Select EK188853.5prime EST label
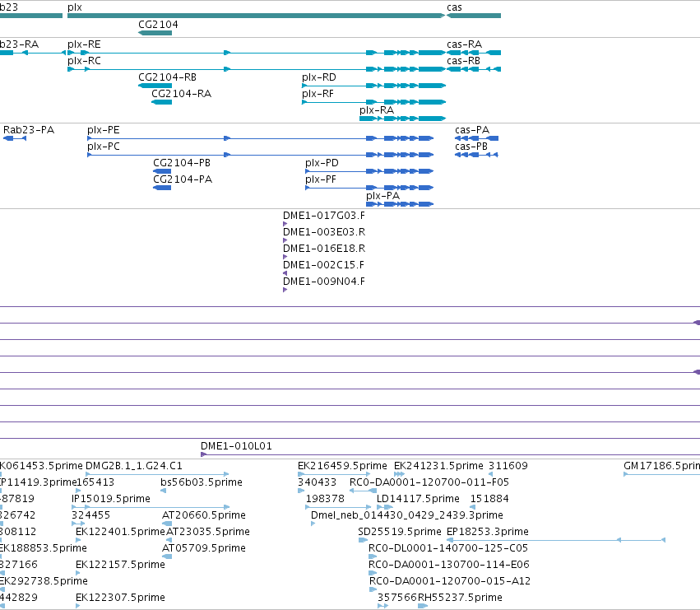The height and width of the screenshot is (610, 700). [44, 548]
